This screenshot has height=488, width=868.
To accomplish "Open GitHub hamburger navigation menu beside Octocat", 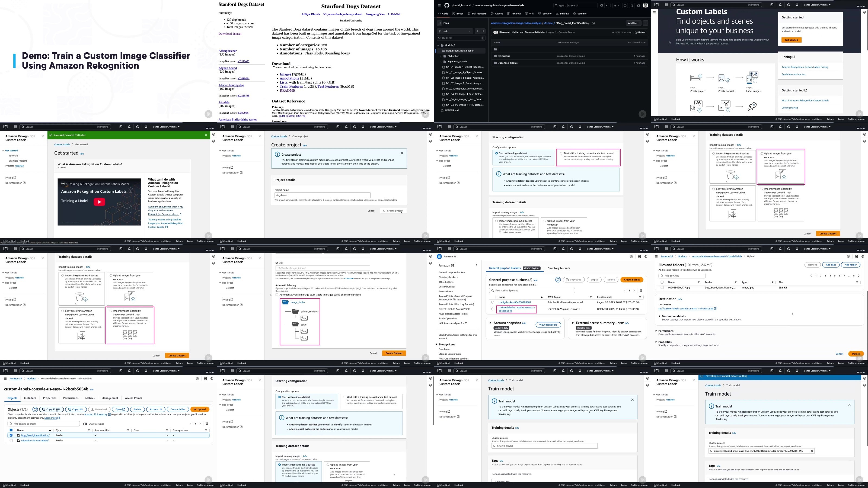I will point(439,5).
